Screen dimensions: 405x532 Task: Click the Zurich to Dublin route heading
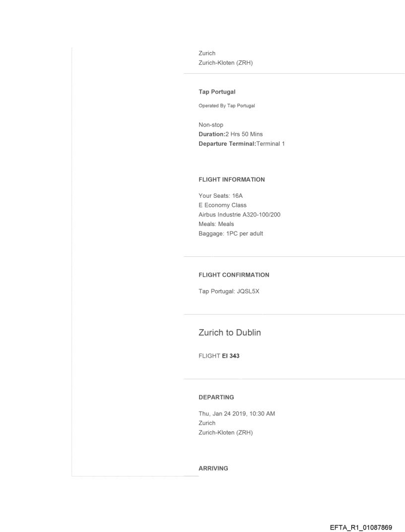(x=229, y=333)
